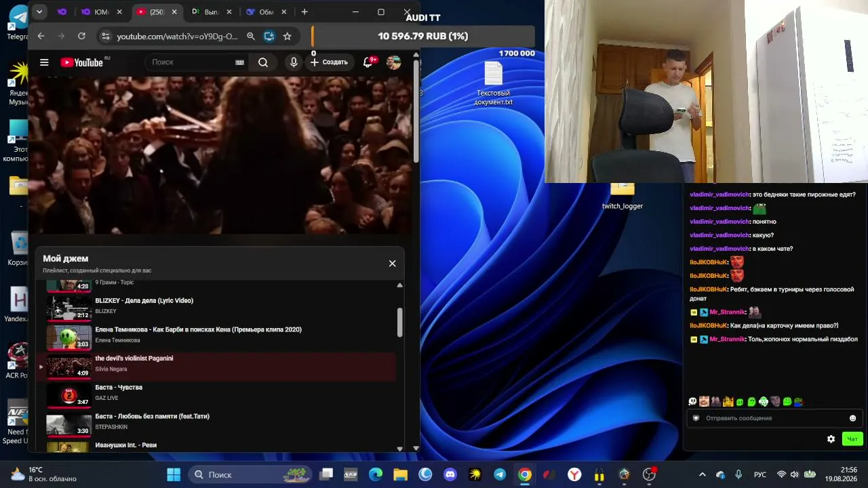Open chat settings gear icon
868x488 pixels.
(x=831, y=439)
